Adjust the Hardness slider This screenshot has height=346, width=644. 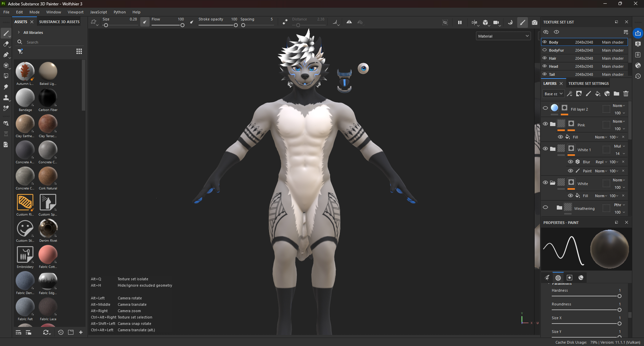(585, 296)
